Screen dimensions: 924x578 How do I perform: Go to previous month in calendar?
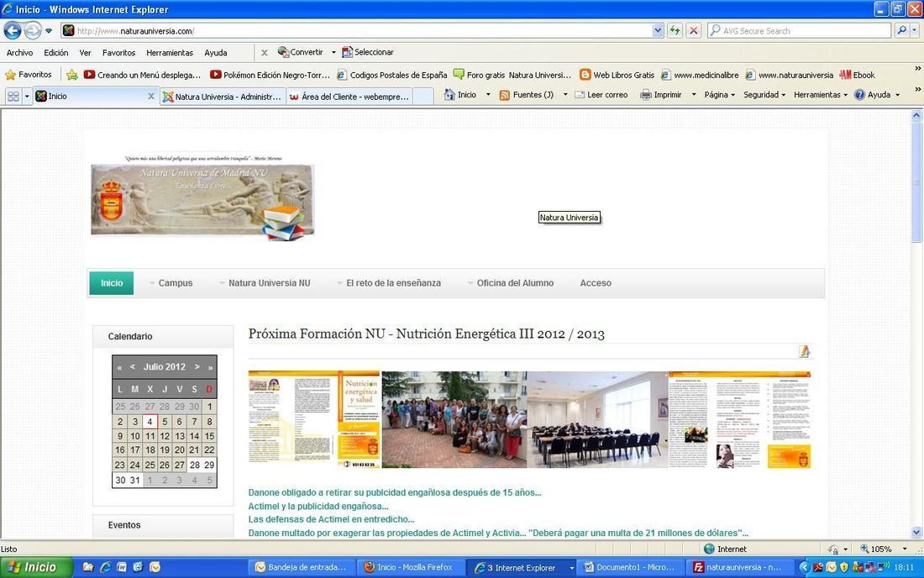tap(133, 366)
